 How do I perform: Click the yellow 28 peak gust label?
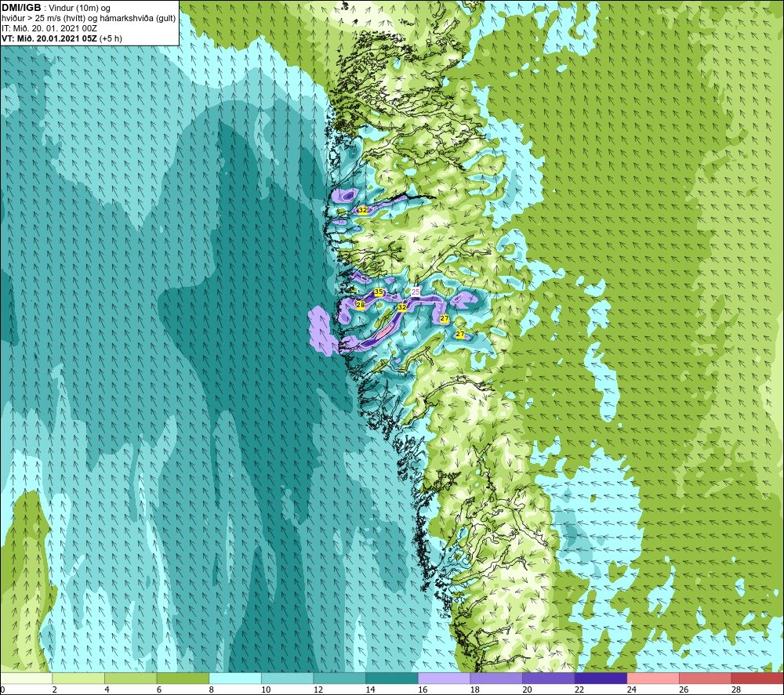pos(361,304)
